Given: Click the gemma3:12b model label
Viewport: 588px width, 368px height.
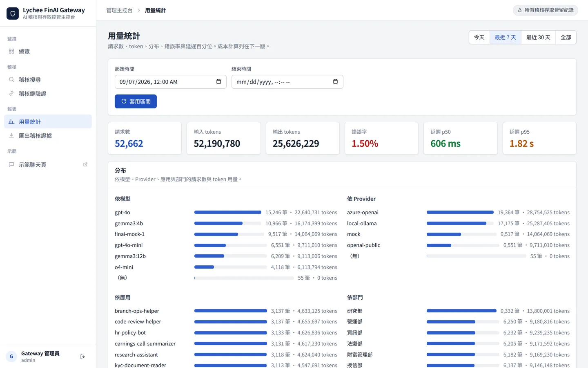Looking at the screenshot, I should click(130, 256).
